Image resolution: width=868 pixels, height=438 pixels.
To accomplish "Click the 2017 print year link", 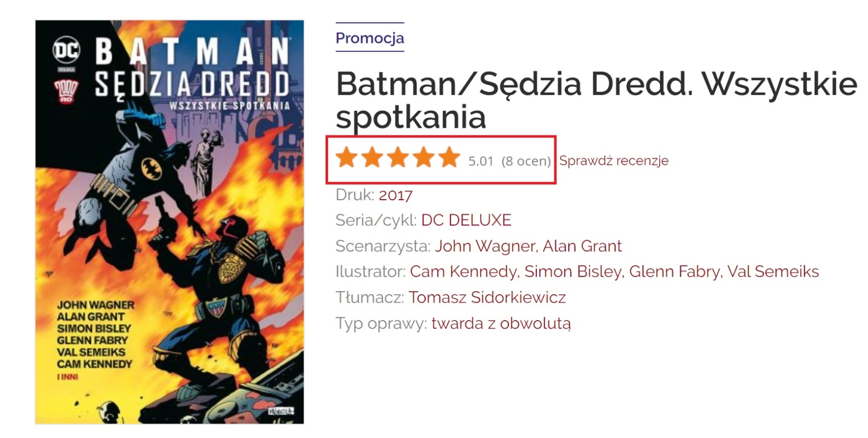I will coord(396,195).
